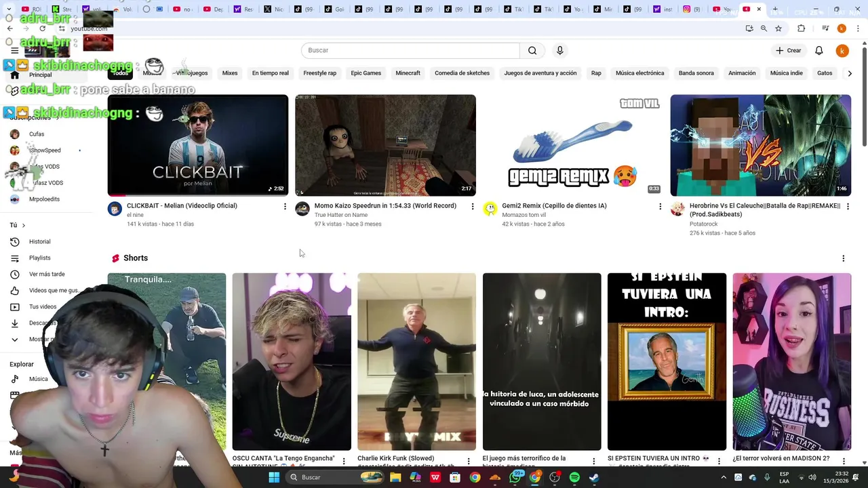Image resolution: width=868 pixels, height=488 pixels.
Task: Open Historial in sidebar
Action: point(39,241)
